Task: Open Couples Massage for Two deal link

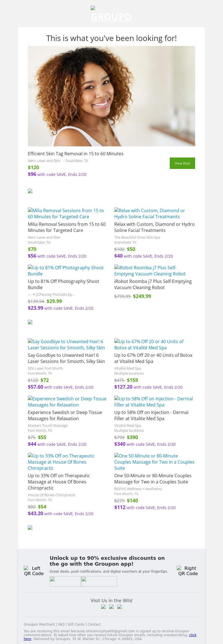Action: [x=154, y=462]
